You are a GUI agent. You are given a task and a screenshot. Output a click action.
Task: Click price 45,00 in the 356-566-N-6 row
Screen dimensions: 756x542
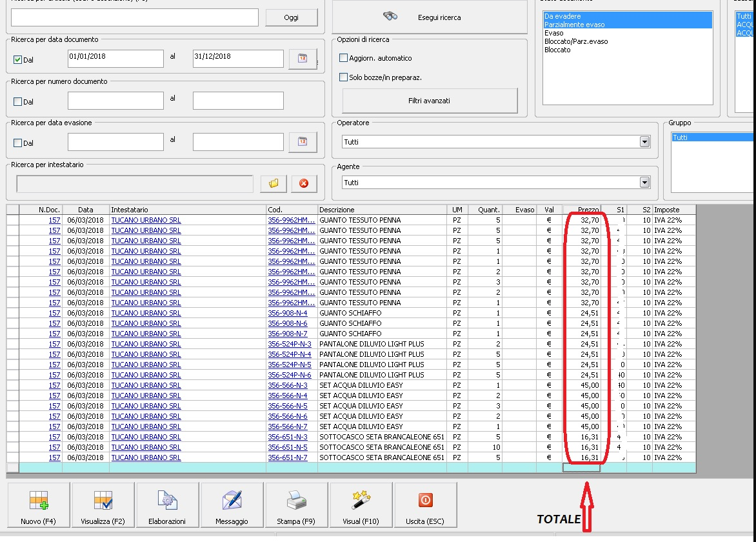[x=590, y=416]
